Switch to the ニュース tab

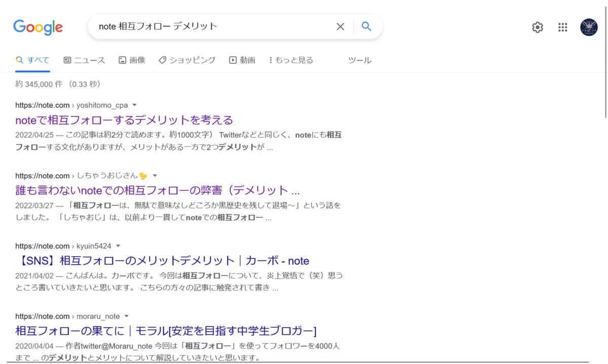tap(84, 60)
